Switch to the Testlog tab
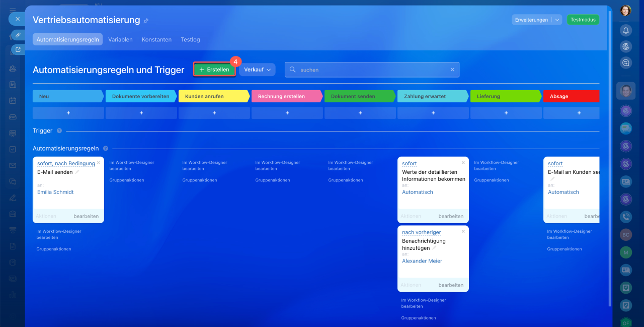The image size is (644, 327). 190,39
